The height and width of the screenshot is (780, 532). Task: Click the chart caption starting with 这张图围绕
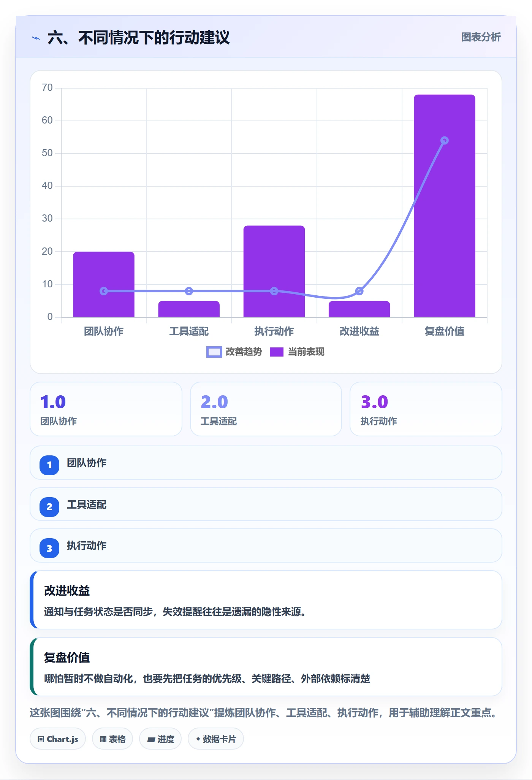[x=264, y=713]
